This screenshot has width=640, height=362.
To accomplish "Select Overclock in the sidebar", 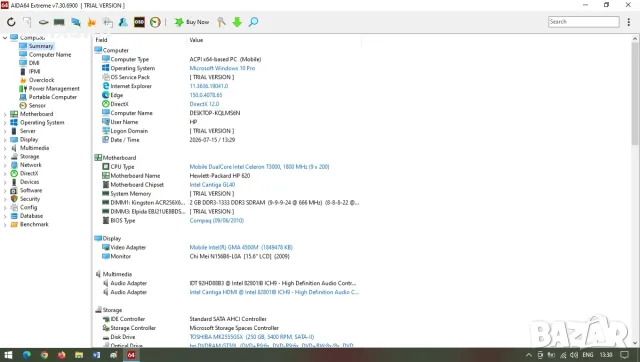I will tap(41, 80).
